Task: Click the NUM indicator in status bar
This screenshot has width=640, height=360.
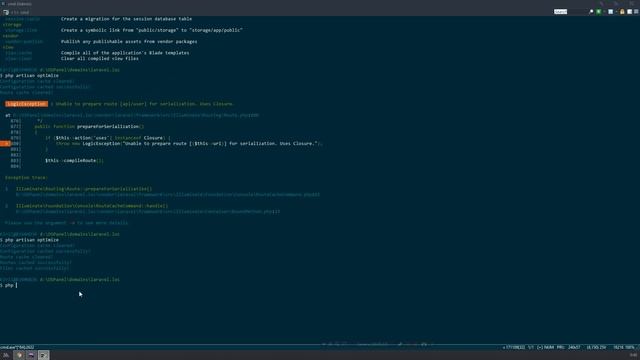Action: (549, 347)
